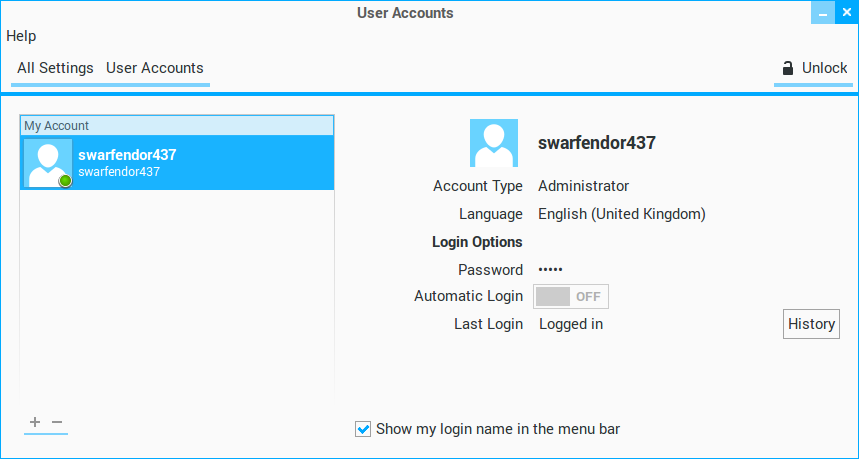Click the My Account list header
Image resolution: width=859 pixels, height=459 pixels.
[x=177, y=126]
